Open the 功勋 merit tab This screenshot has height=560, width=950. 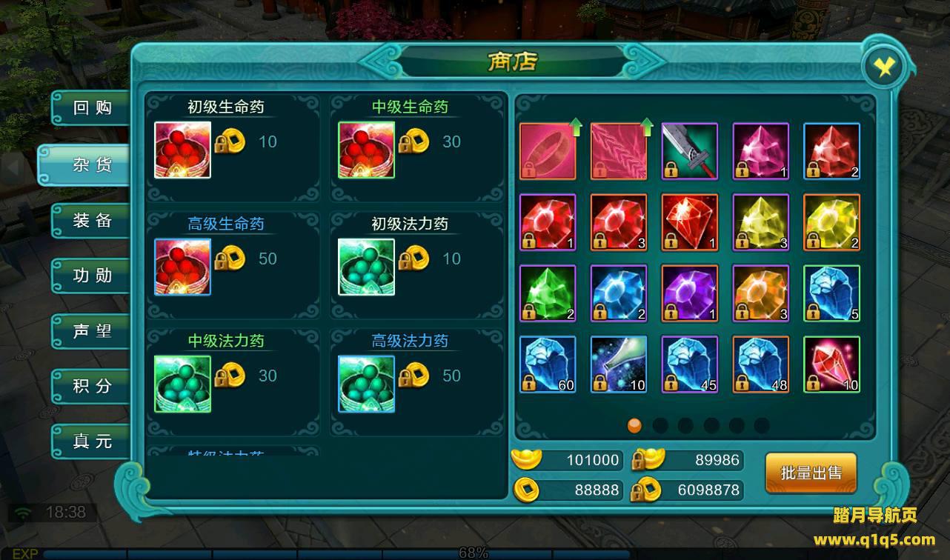coord(92,276)
